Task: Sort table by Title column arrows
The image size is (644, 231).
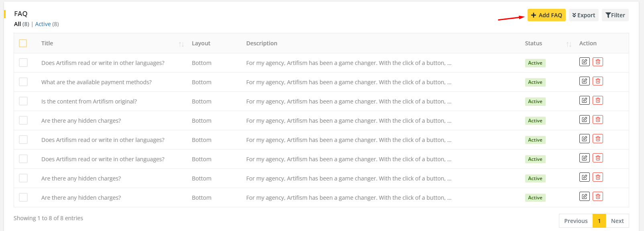Action: [x=181, y=44]
